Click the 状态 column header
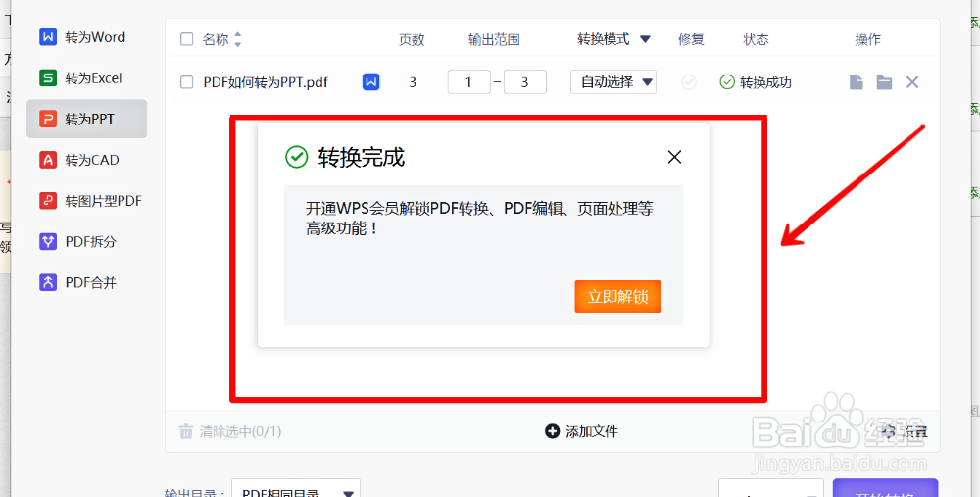Screen dimensions: 980x497 [x=756, y=40]
